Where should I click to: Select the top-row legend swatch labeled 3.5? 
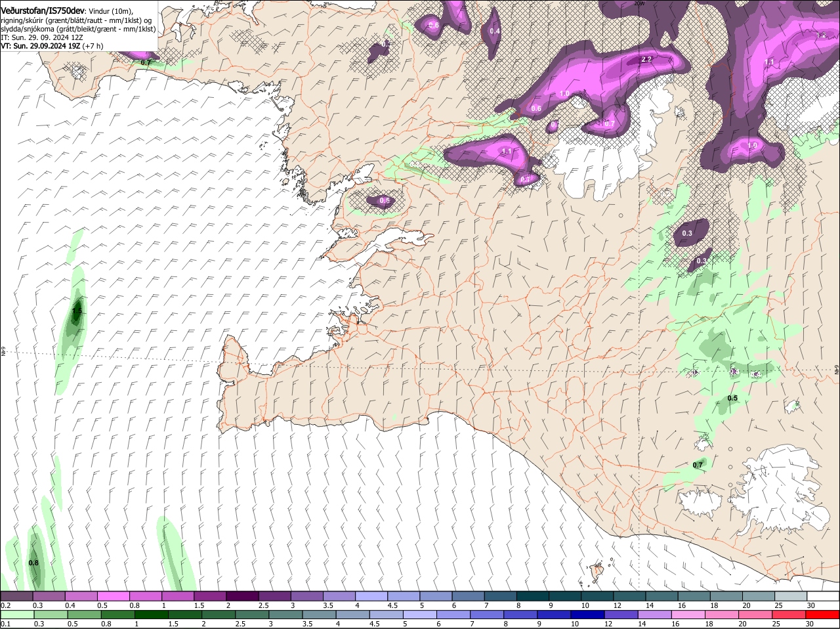tap(340, 596)
